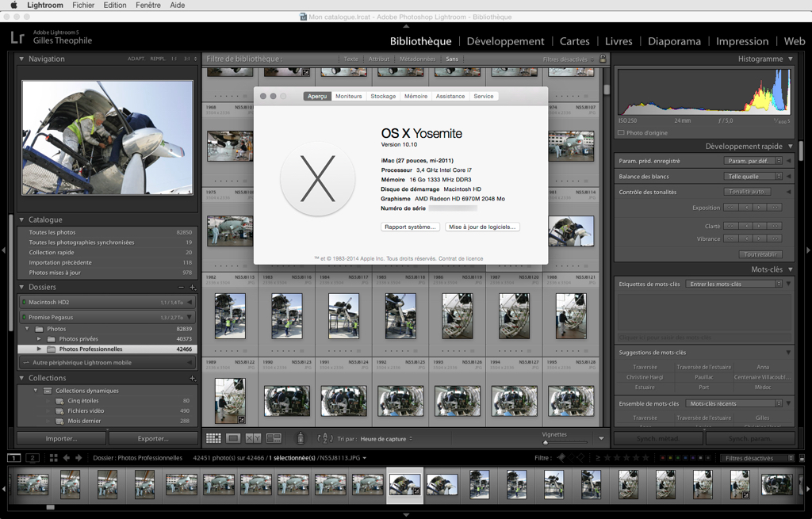Open Param. par déf. preset dropdown
The image size is (812, 519).
[753, 161]
